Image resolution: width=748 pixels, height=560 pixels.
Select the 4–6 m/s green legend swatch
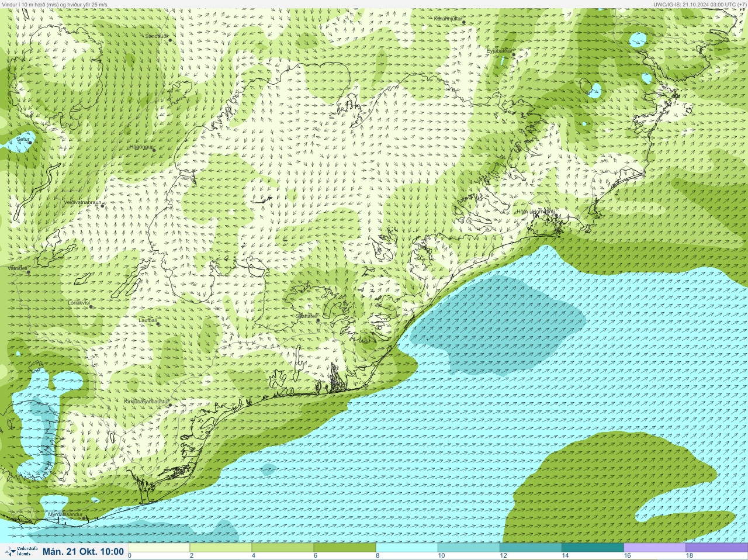point(283,548)
